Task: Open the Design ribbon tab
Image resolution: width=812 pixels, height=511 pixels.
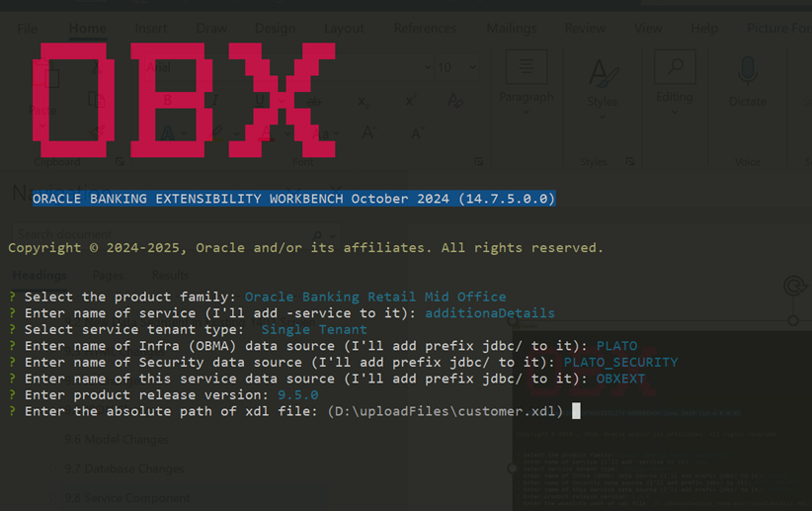Action: pos(275,29)
